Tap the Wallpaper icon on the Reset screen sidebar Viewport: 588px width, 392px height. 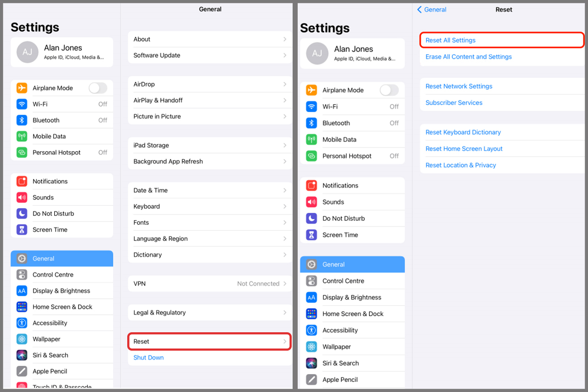(311, 347)
